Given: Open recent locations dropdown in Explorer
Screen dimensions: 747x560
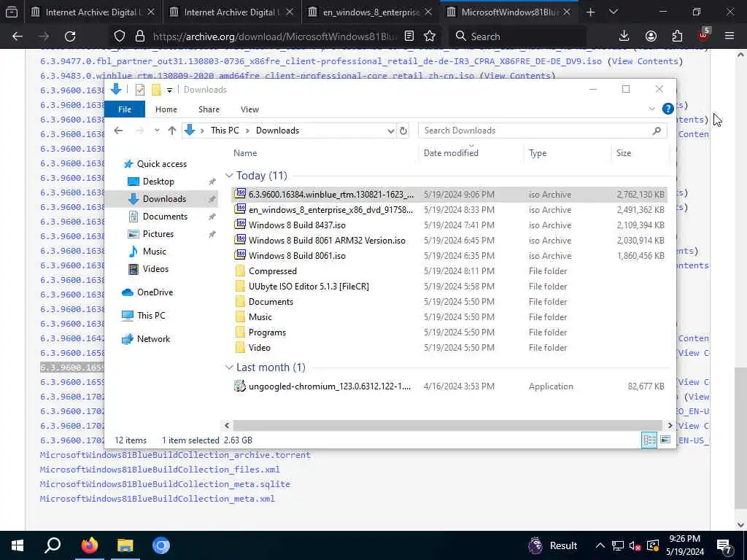Looking at the screenshot, I should tap(157, 131).
